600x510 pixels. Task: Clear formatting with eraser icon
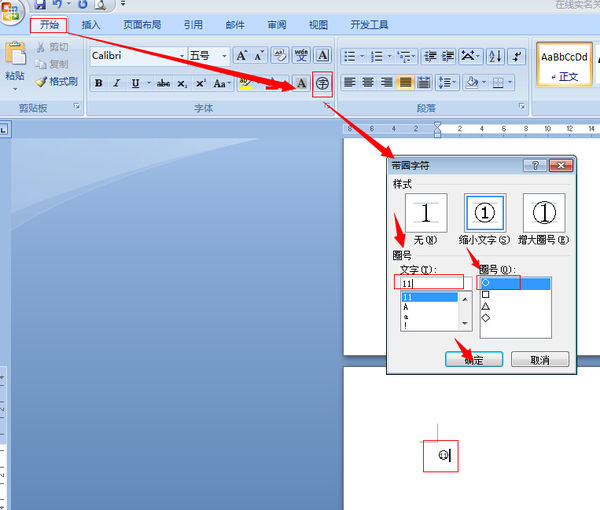(x=280, y=56)
